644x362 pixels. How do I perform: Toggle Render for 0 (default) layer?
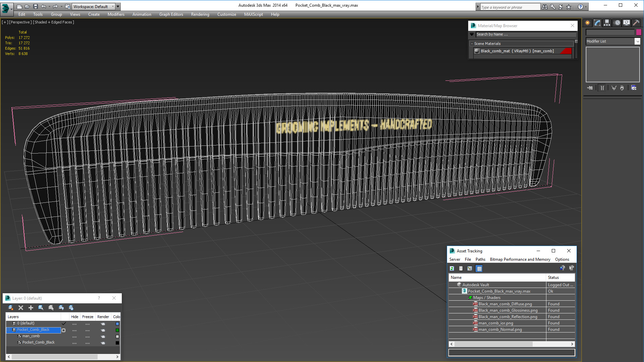[x=103, y=324]
